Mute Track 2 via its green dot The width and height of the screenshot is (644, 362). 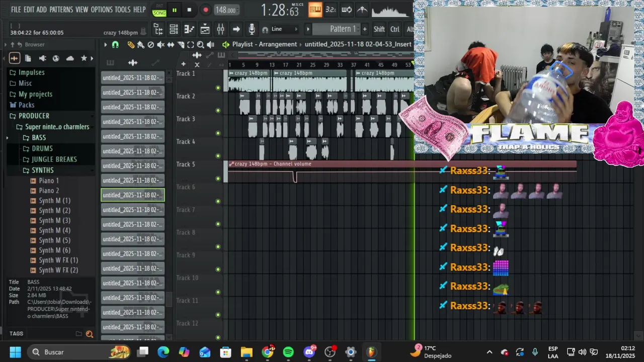coord(218,111)
